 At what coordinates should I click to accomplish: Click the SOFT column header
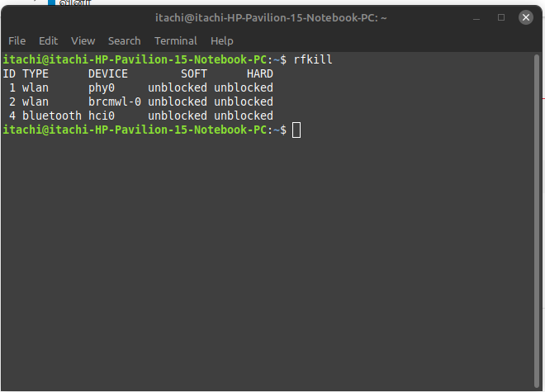click(x=194, y=73)
